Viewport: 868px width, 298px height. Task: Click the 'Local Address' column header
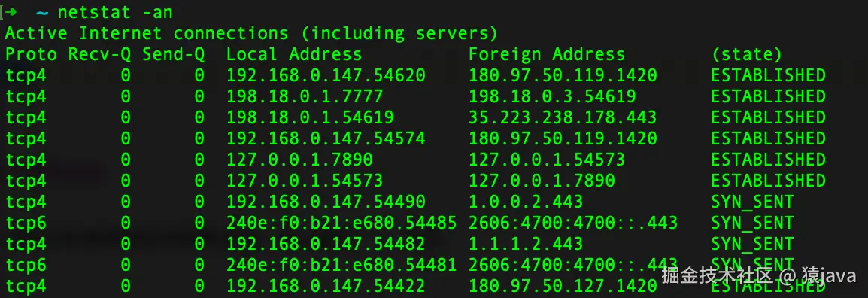point(294,54)
